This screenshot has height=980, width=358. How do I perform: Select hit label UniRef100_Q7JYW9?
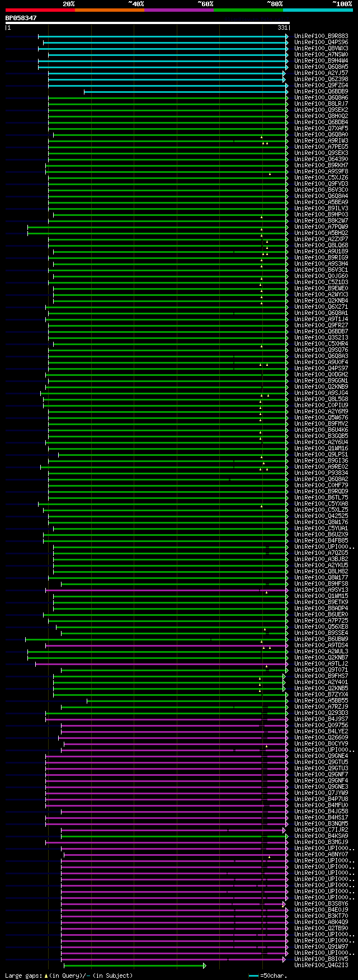(x=321, y=793)
